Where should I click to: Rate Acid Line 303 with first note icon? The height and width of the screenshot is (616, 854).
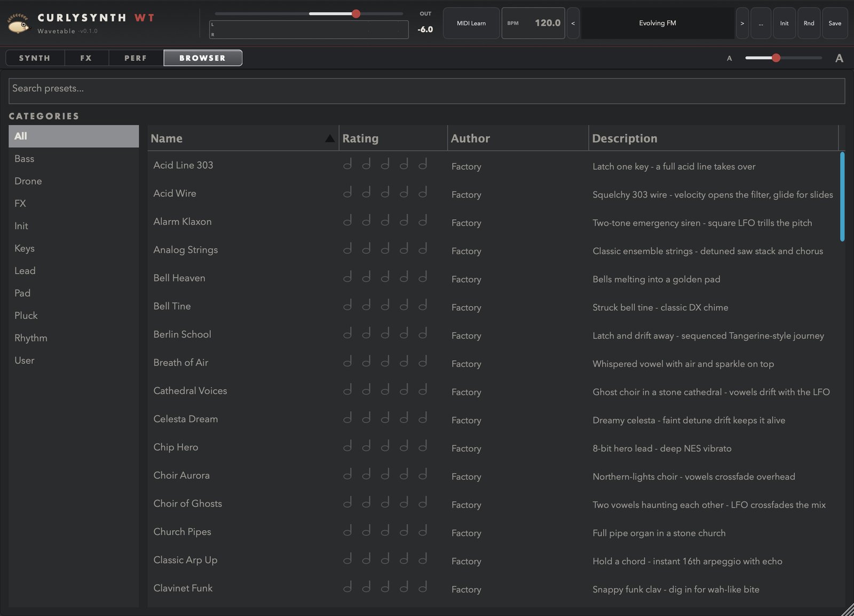click(347, 164)
